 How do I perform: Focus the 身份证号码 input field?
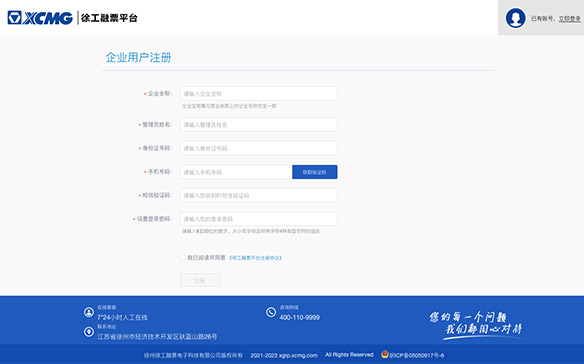click(259, 148)
